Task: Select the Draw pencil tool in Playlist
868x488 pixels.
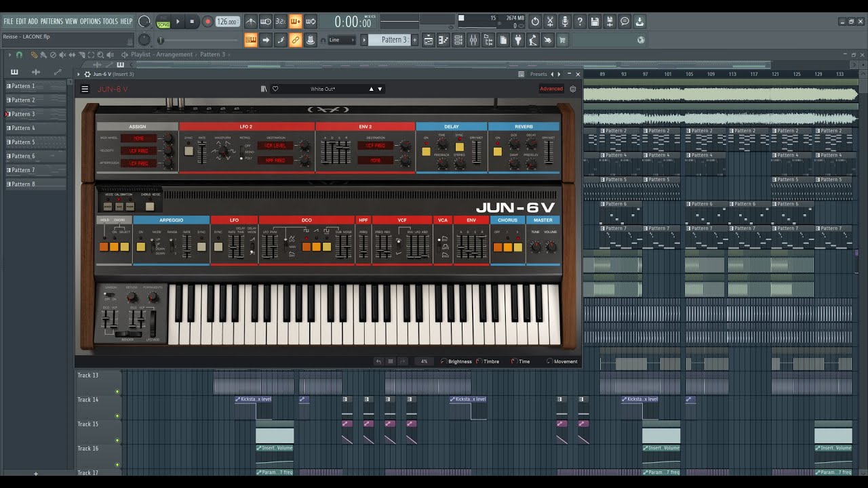Action: coord(34,55)
